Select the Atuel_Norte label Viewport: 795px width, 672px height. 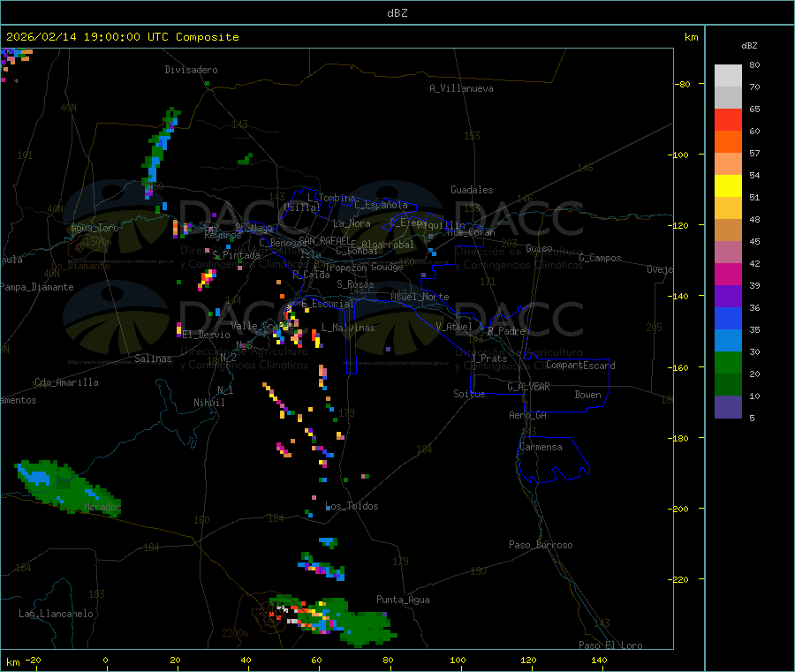pos(420,297)
